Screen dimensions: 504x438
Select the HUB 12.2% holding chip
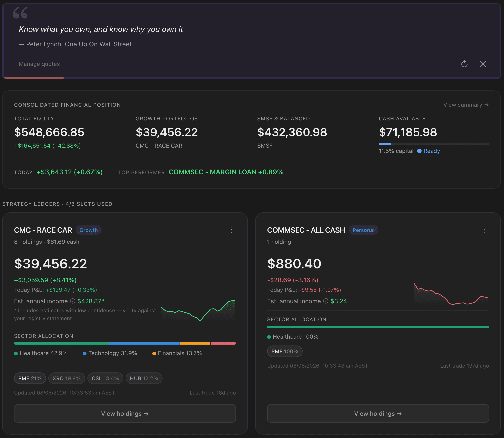point(144,378)
